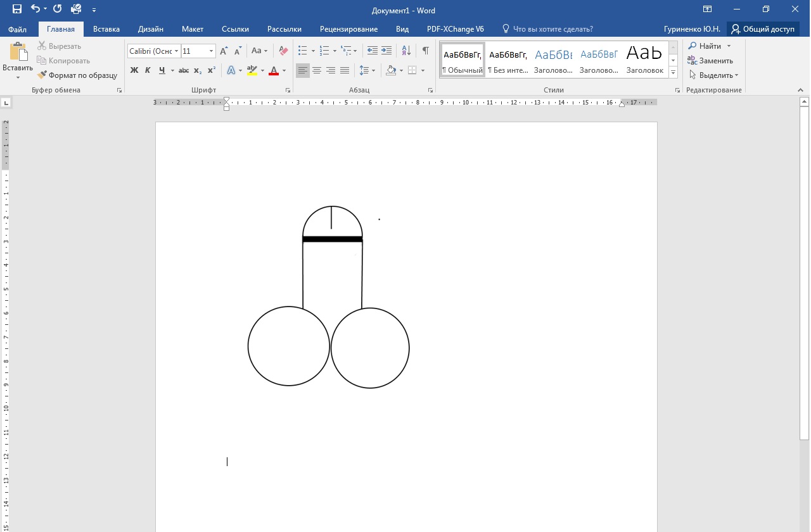The image size is (811, 532).
Task: Click the tab selector left of the ruler
Action: tap(6, 102)
